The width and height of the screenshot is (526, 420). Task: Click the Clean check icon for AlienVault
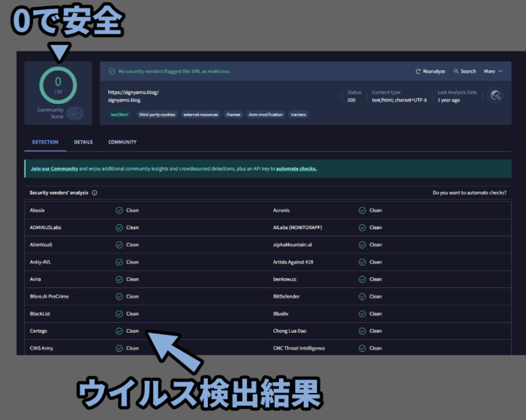pos(119,245)
